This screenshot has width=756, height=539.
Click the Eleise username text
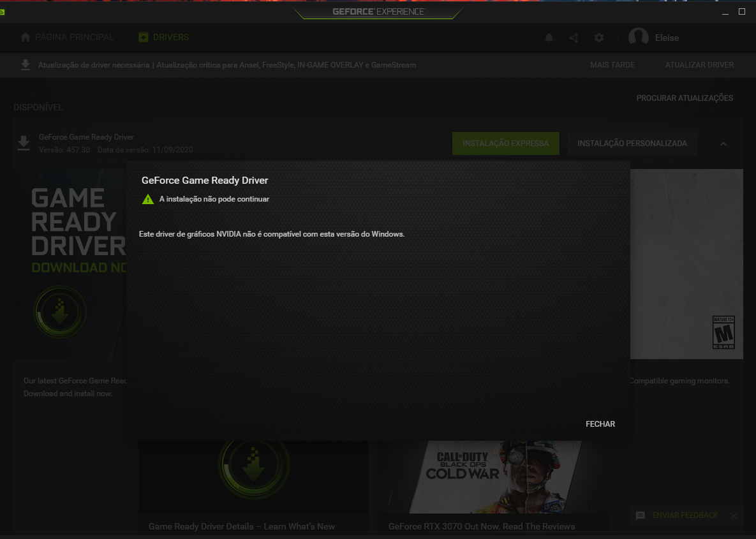click(x=667, y=38)
